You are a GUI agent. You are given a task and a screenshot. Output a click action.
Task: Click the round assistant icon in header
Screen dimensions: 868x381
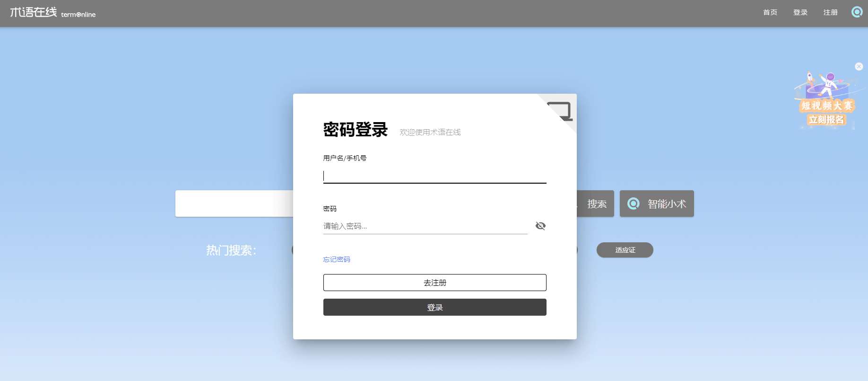(x=857, y=12)
